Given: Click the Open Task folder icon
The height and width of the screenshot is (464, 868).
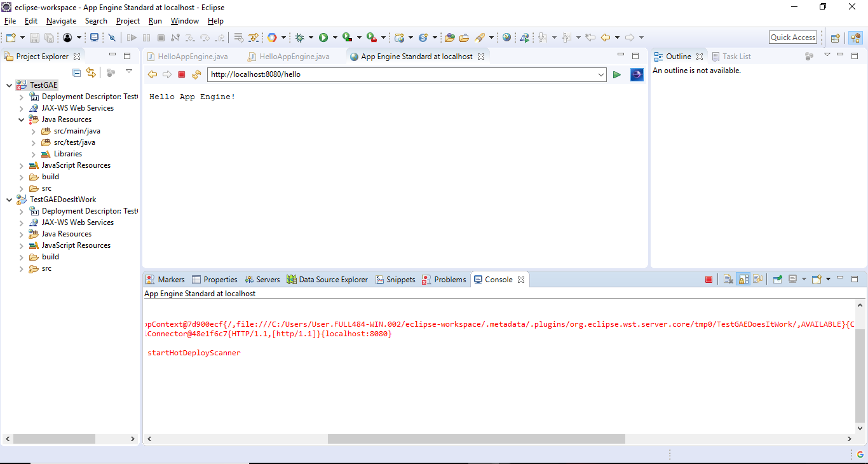Looking at the screenshot, I should point(464,38).
